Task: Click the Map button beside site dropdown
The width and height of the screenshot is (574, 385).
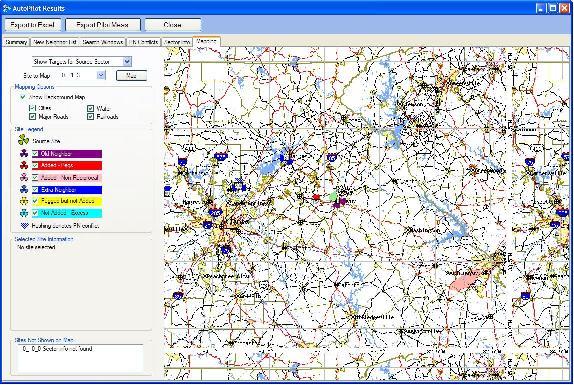Action: click(x=131, y=75)
